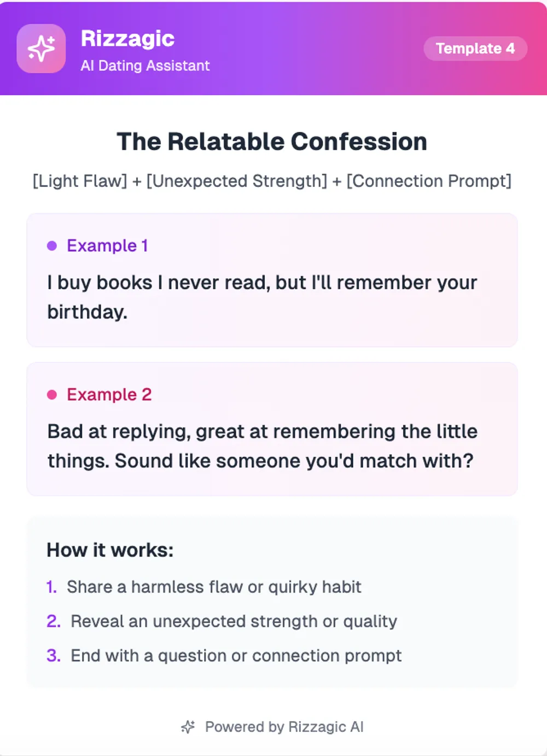The width and height of the screenshot is (547, 756).
Task: Open Powered by Rizzagic AI link
Action: (x=284, y=727)
